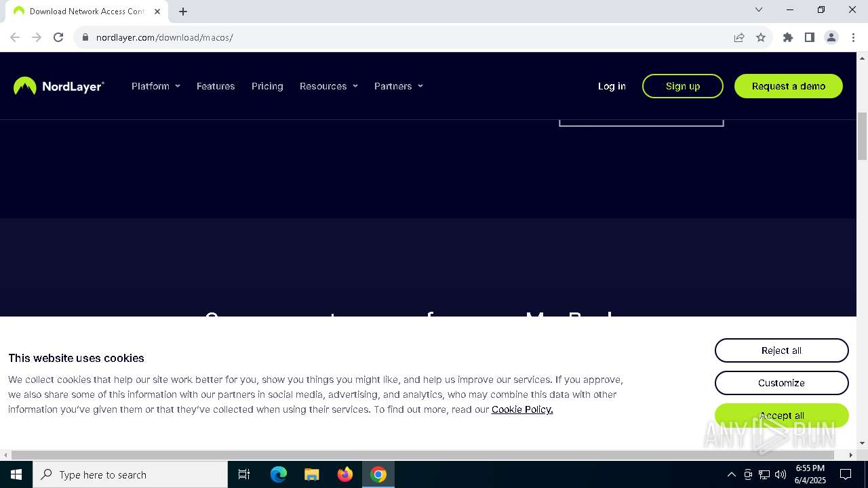Open the network icon in the system tray
The width and height of the screenshot is (868, 488).
(764, 474)
